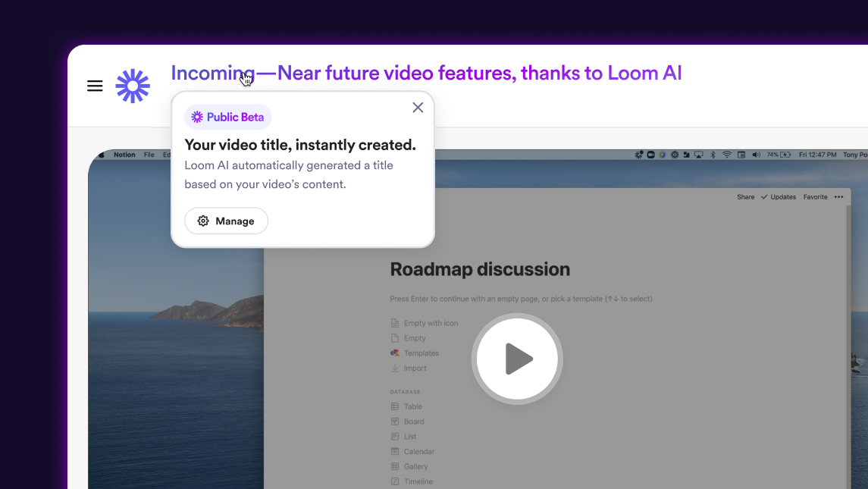
Task: Click the Bluetooth menu bar icon
Action: click(x=713, y=155)
